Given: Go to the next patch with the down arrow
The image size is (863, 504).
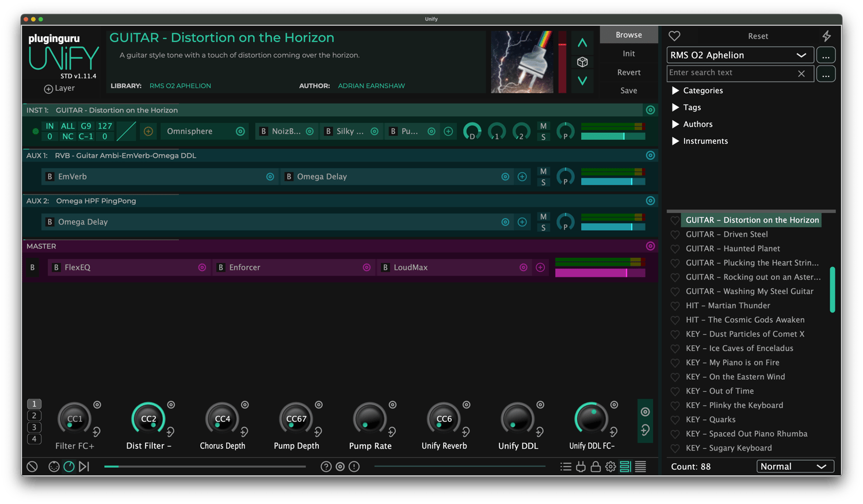Looking at the screenshot, I should [x=582, y=81].
